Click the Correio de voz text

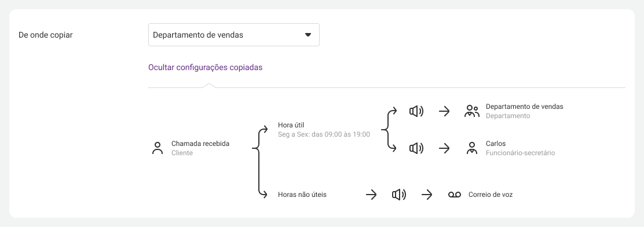point(491,195)
